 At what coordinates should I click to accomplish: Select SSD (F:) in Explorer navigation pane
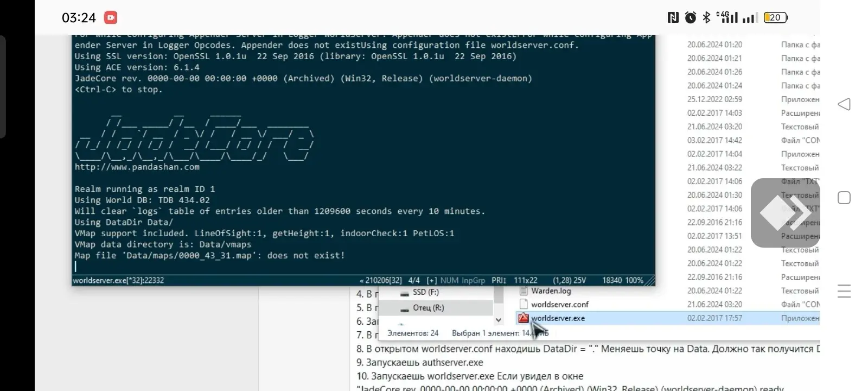pyautogui.click(x=426, y=292)
